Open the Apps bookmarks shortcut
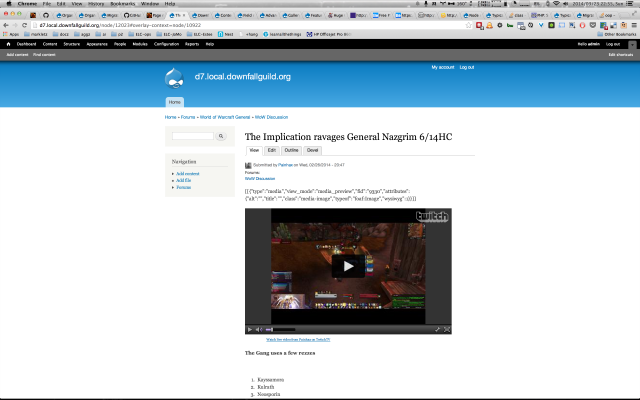640x400 pixels. coord(11,34)
